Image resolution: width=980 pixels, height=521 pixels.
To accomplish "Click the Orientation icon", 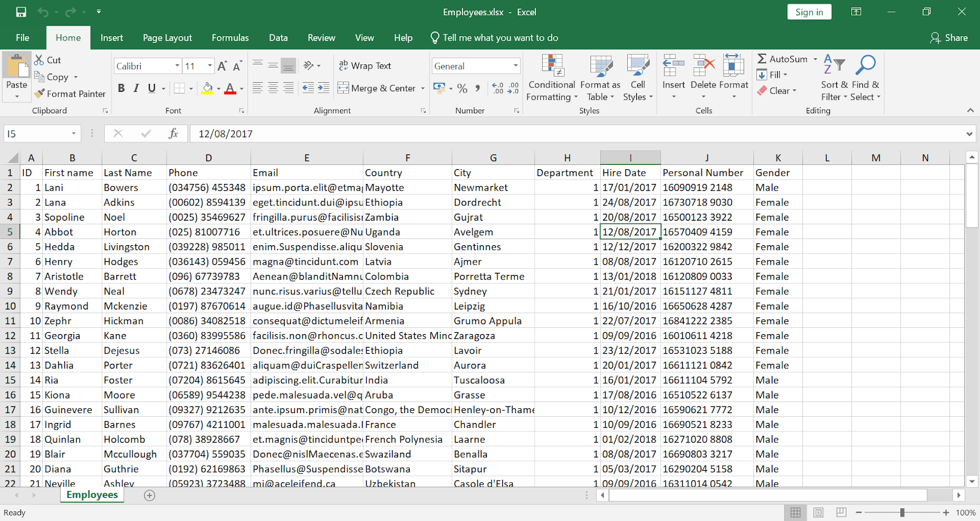I will 309,65.
